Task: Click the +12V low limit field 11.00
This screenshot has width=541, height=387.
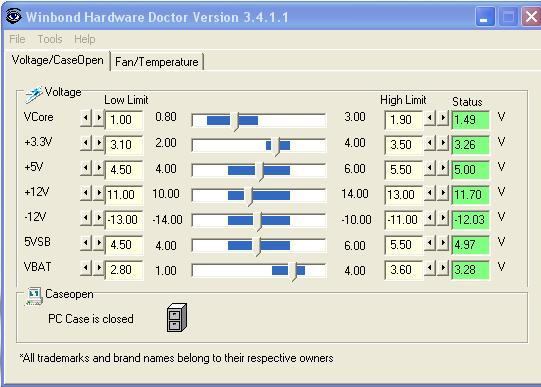Action: [x=124, y=195]
